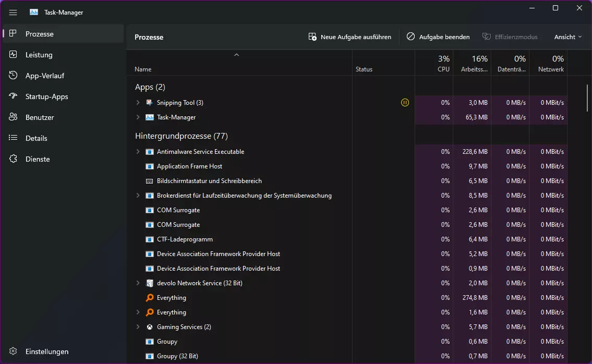The width and height of the screenshot is (592, 364).
Task: Click the Startup-Apps gauge icon
Action: tap(13, 96)
